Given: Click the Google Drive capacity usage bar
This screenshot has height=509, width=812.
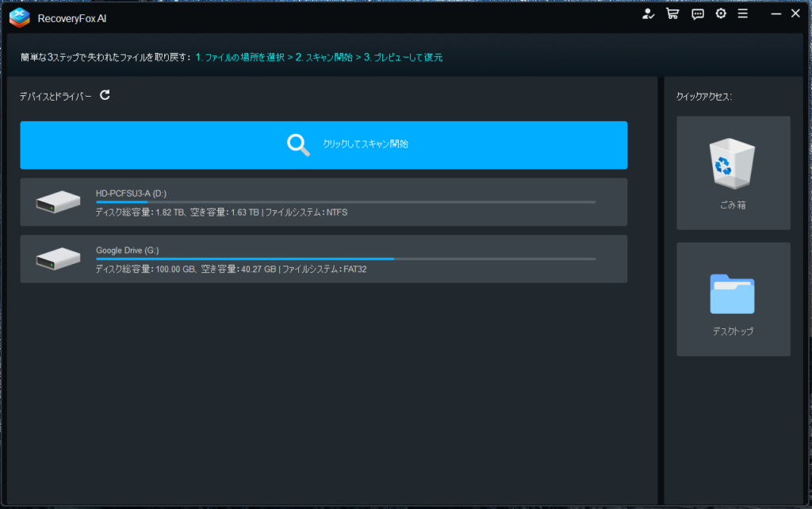Looking at the screenshot, I should 345,259.
